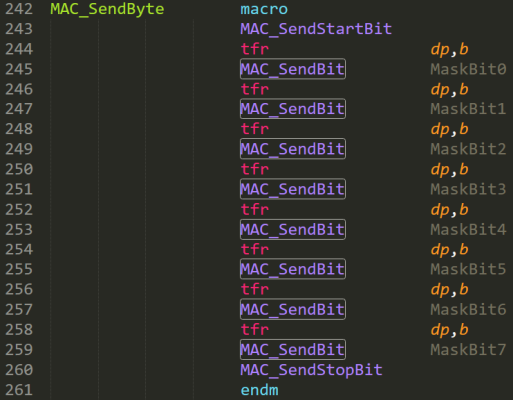Click tfr instruction on line 244

point(255,49)
